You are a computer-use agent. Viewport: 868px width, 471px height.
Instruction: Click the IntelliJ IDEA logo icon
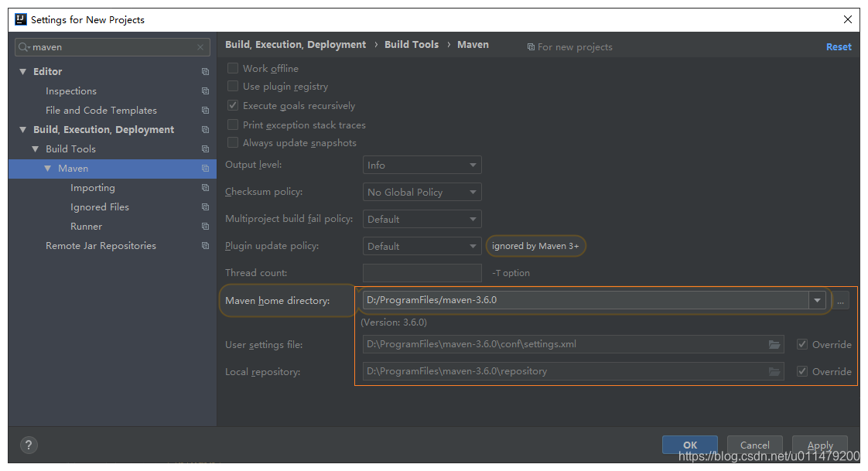coord(20,19)
